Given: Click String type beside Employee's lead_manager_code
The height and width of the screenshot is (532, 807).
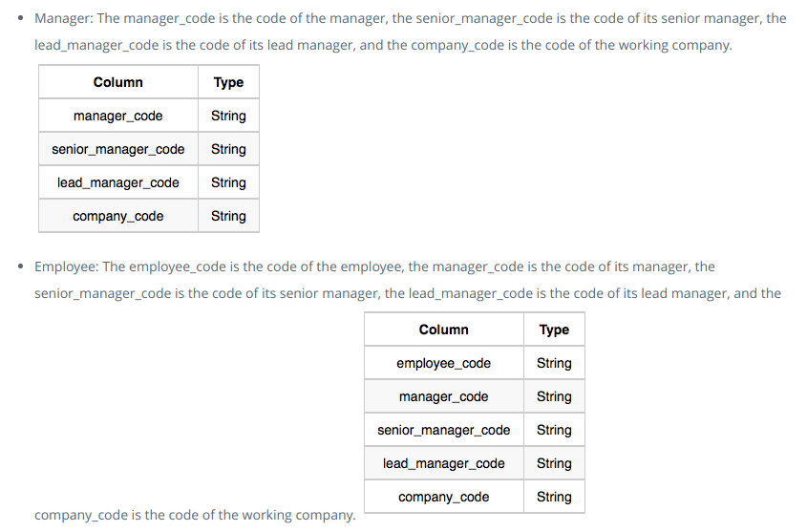Looking at the screenshot, I should (554, 463).
